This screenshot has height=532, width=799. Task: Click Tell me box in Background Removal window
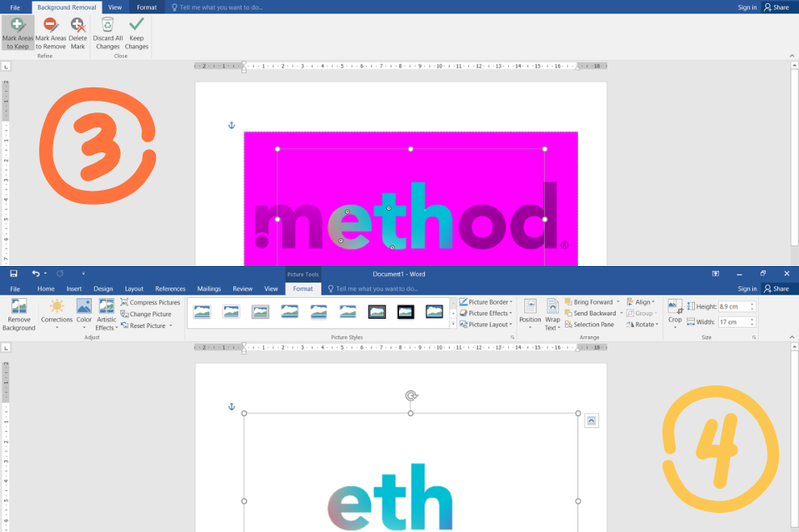(217, 7)
